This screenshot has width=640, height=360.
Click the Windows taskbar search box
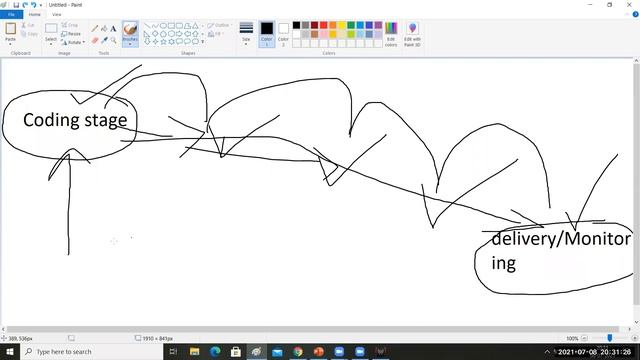[x=92, y=351]
